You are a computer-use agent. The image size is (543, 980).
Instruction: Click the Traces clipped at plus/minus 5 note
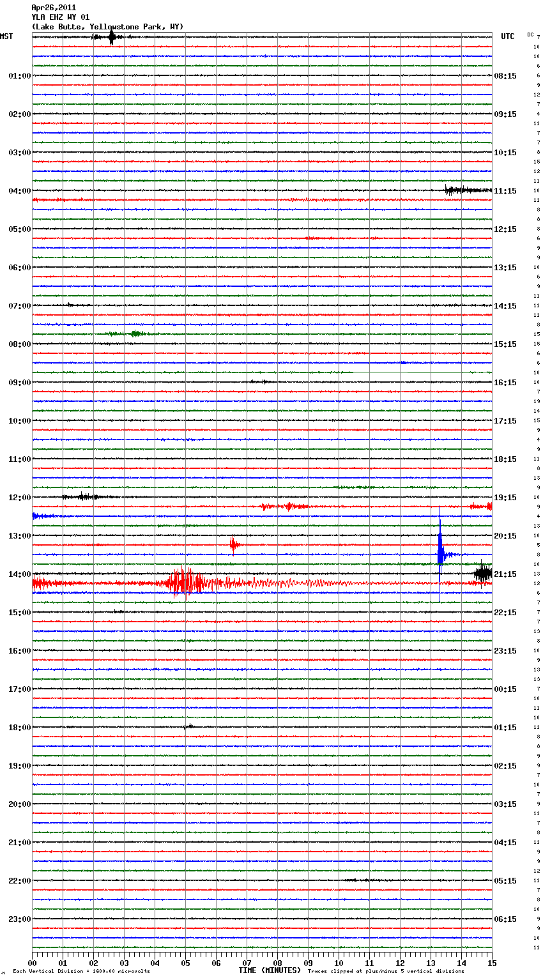point(386,972)
